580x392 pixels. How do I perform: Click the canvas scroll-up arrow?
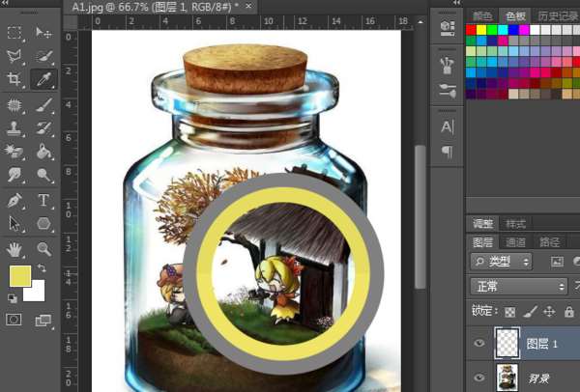pos(420,22)
